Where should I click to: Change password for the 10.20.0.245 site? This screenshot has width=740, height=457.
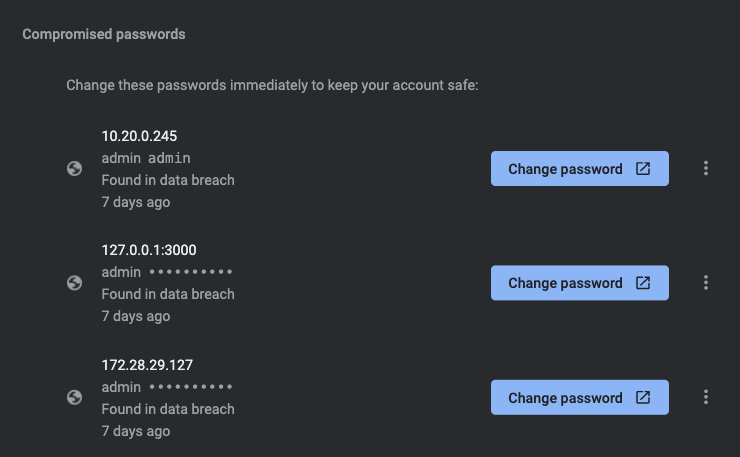click(566, 169)
